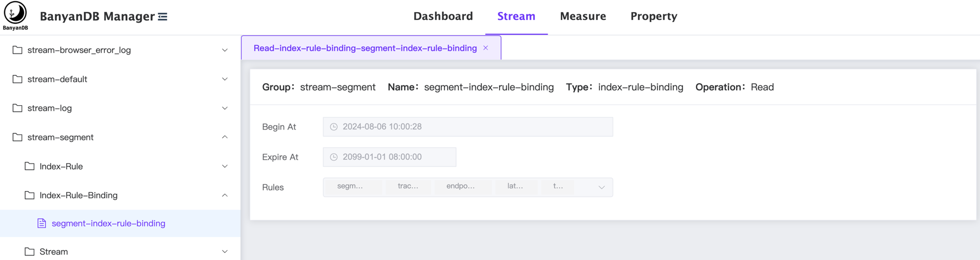Open the Rules dropdown arrow
The image size is (980, 260).
click(x=602, y=187)
